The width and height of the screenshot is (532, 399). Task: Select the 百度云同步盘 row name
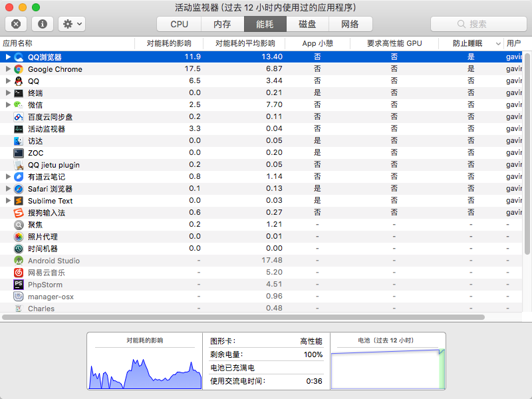tap(51, 117)
